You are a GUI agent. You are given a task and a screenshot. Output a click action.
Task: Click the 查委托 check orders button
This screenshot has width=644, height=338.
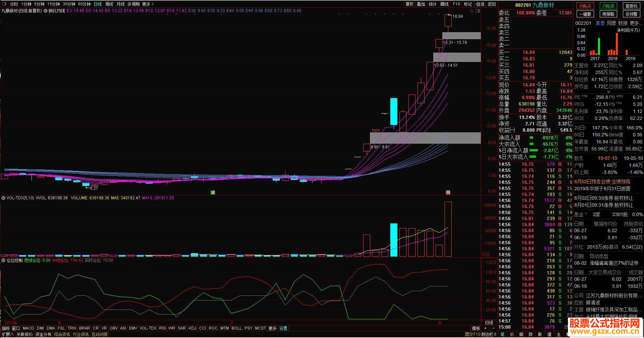[x=631, y=6]
